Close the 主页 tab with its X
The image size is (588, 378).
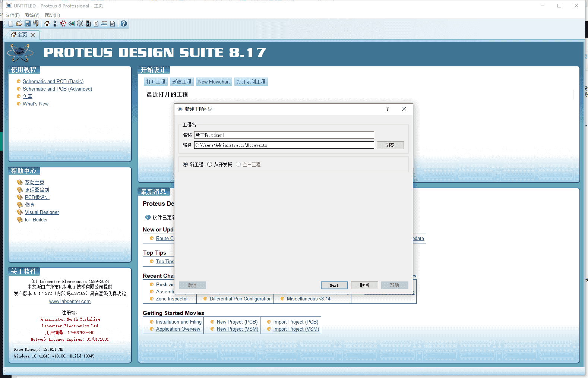click(x=33, y=35)
